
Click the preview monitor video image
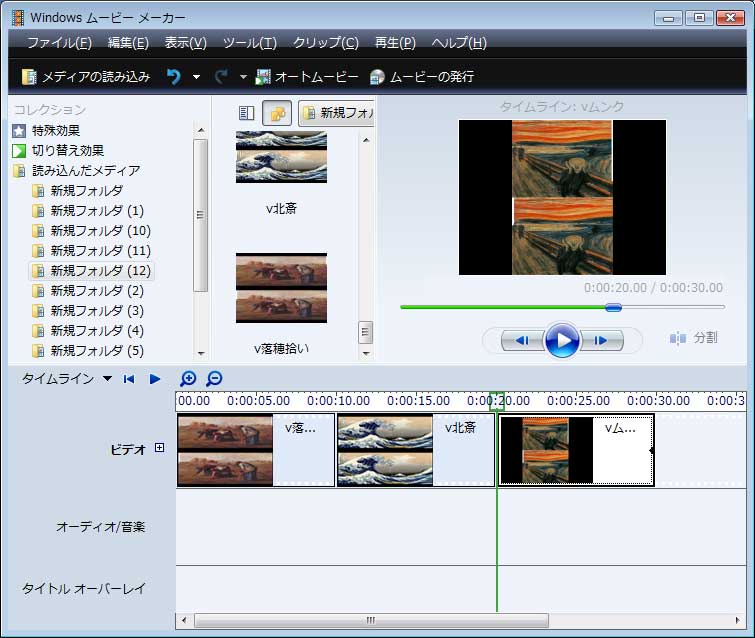pyautogui.click(x=562, y=197)
